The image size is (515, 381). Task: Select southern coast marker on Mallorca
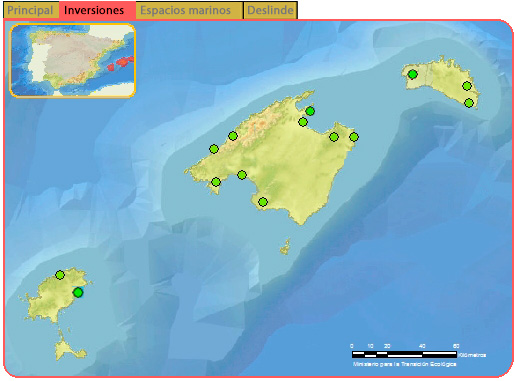[263, 202]
